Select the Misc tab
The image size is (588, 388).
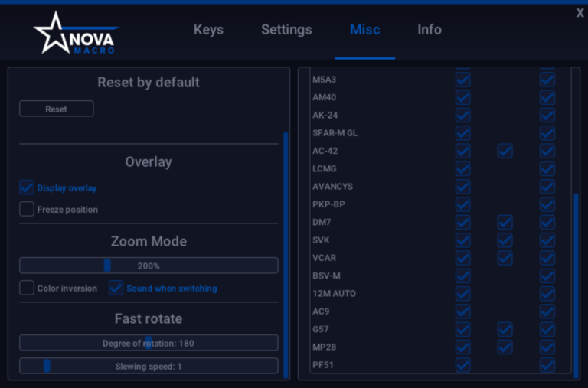[365, 30]
